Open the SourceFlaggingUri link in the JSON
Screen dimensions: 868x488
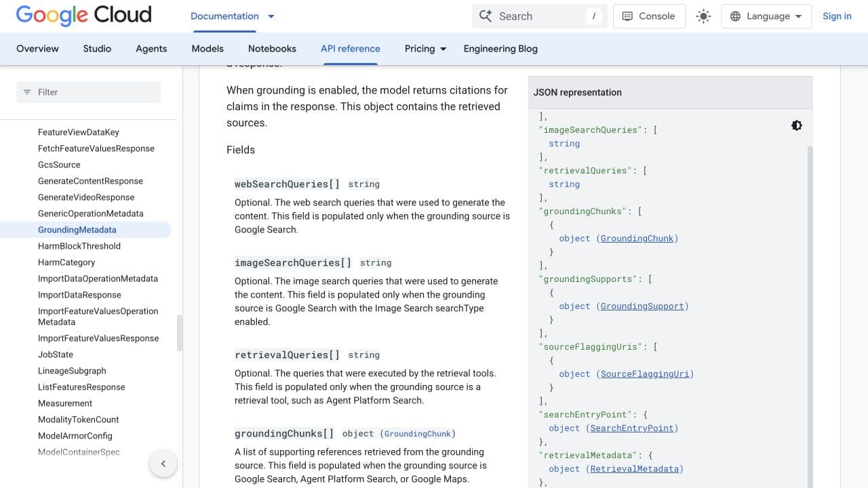point(645,374)
